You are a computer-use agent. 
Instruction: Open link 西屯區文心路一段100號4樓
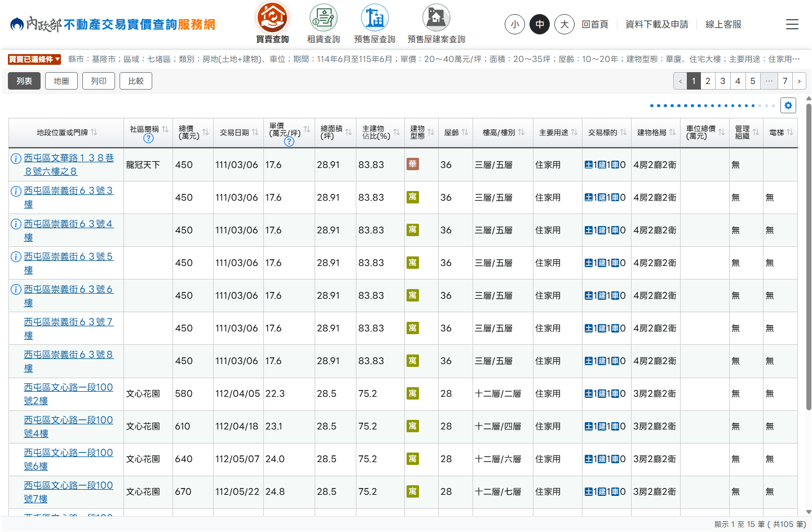click(68, 426)
